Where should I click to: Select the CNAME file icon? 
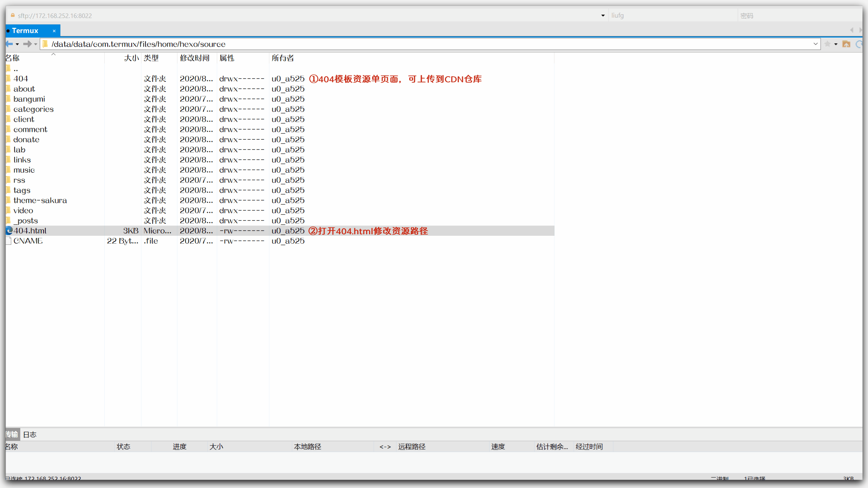point(9,241)
